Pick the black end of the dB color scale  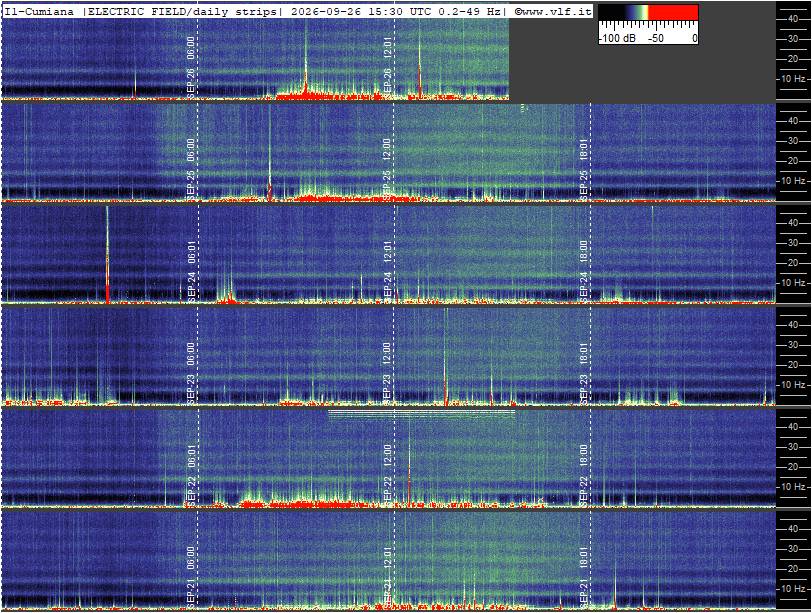pyautogui.click(x=611, y=12)
